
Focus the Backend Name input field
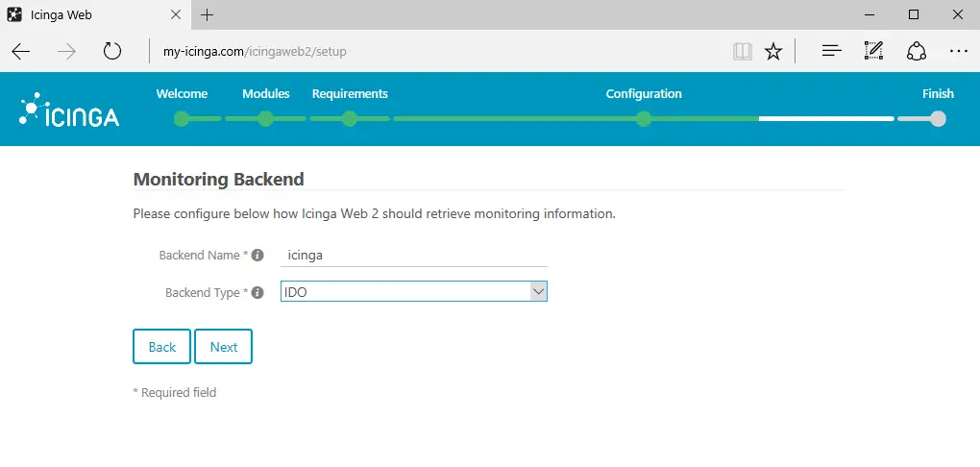[414, 255]
